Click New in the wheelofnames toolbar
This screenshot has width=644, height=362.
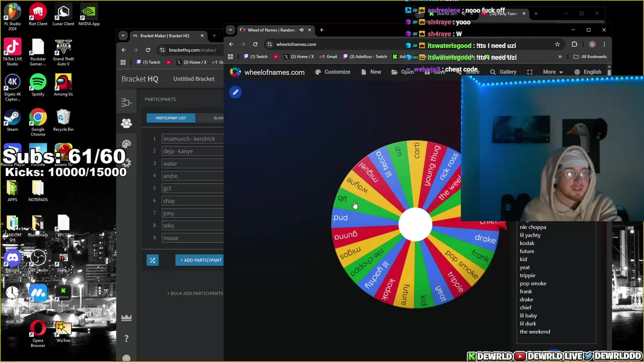371,72
